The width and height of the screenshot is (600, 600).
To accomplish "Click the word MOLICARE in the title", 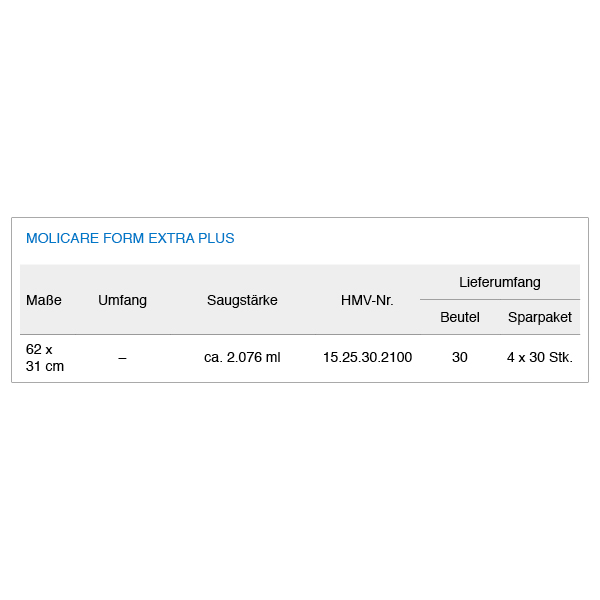I will tap(62, 238).
